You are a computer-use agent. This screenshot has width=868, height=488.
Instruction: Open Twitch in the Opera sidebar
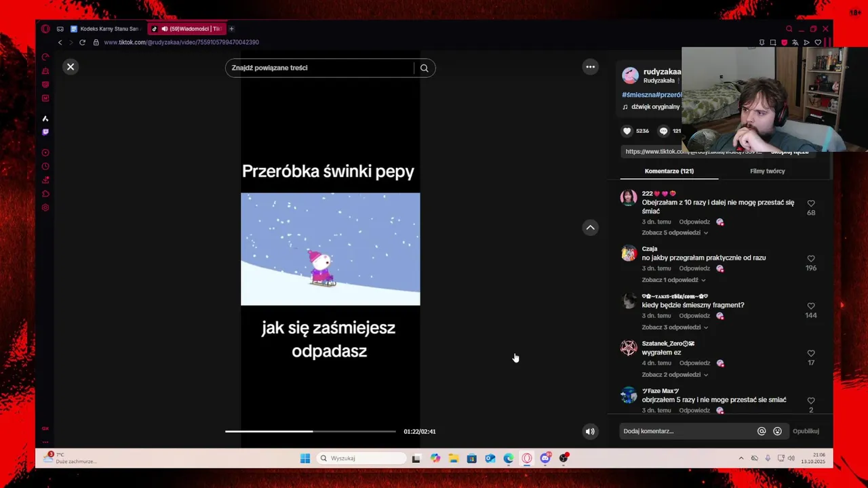45,132
